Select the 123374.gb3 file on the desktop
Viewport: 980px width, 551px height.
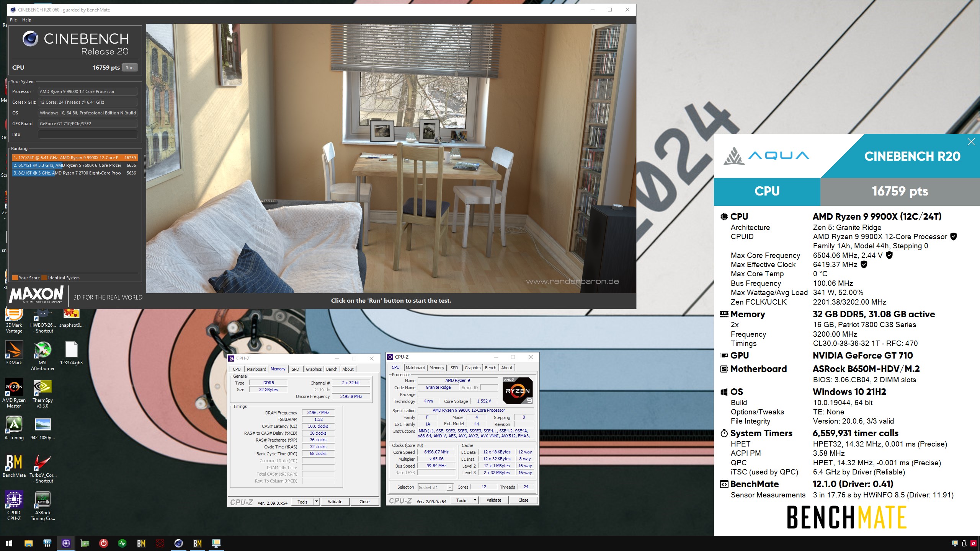click(71, 353)
